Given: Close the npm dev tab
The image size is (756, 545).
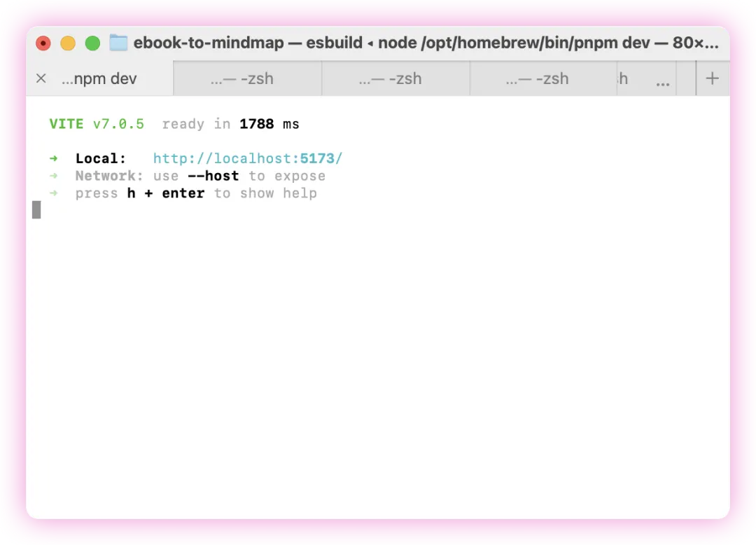Looking at the screenshot, I should coord(41,78).
